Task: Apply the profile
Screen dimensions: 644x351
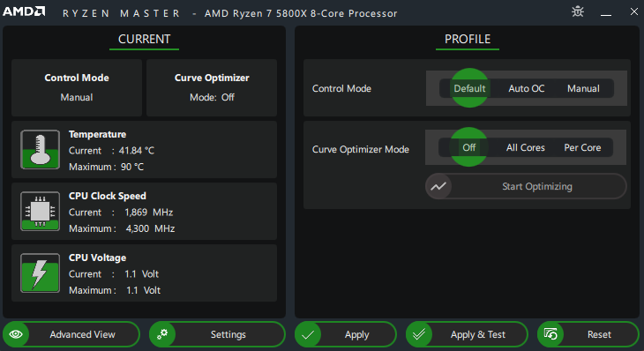Action: [346, 334]
